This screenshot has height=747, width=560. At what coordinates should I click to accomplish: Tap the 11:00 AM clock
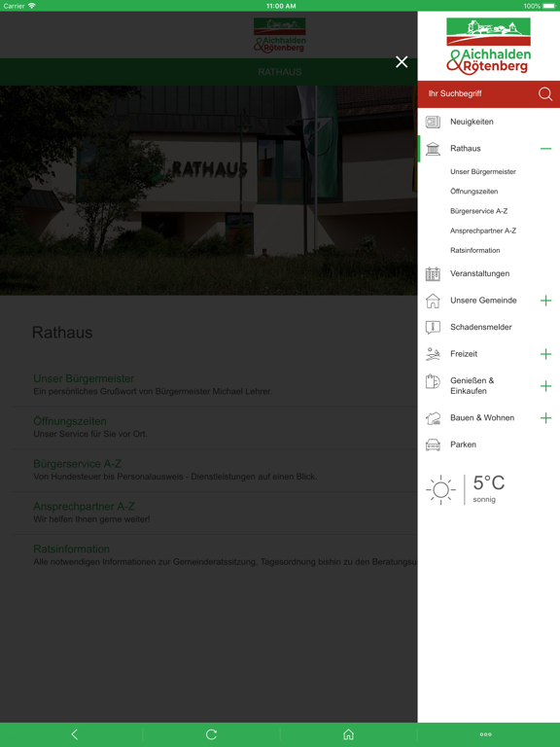click(x=281, y=6)
